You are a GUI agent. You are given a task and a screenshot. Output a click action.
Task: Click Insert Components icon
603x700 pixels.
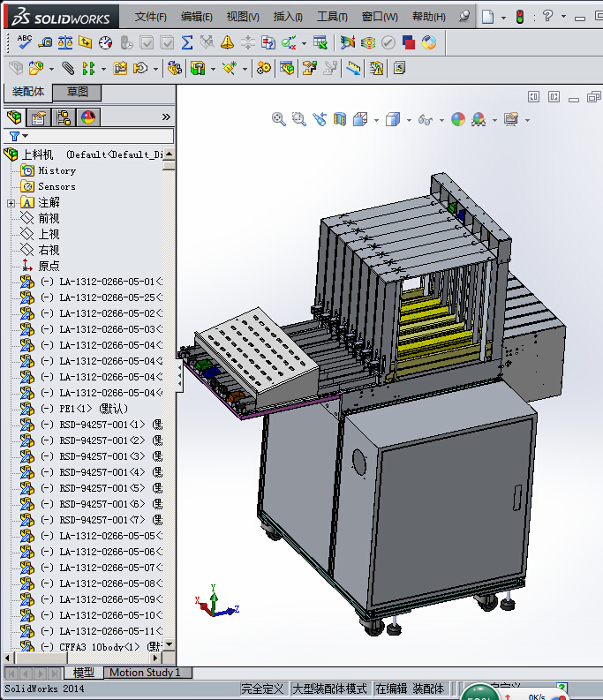(x=35, y=68)
